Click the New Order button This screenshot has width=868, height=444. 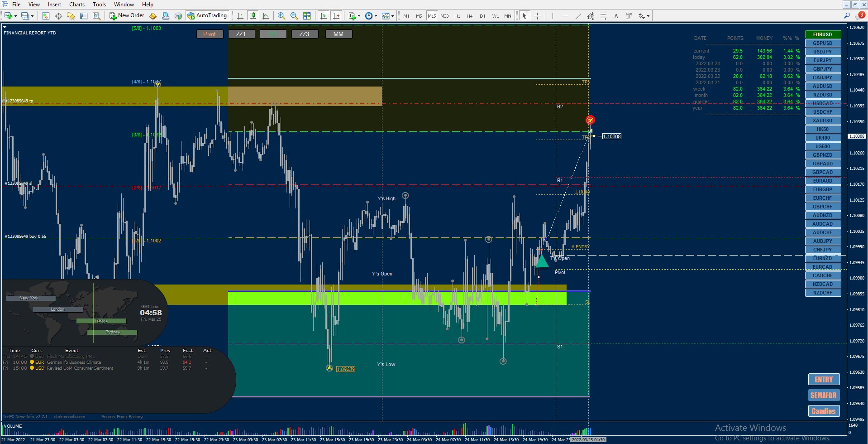[127, 16]
